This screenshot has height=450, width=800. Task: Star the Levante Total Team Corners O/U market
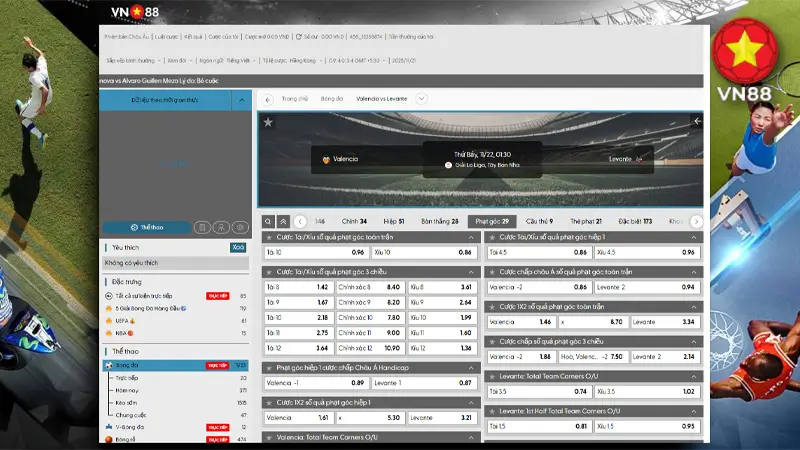pyautogui.click(x=491, y=377)
